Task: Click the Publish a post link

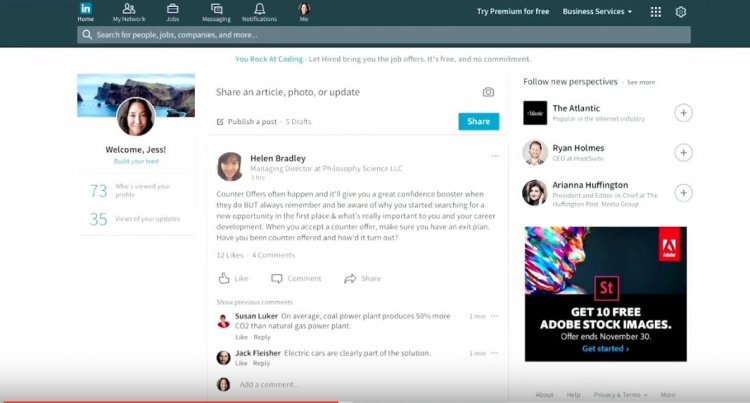Action: [x=247, y=122]
